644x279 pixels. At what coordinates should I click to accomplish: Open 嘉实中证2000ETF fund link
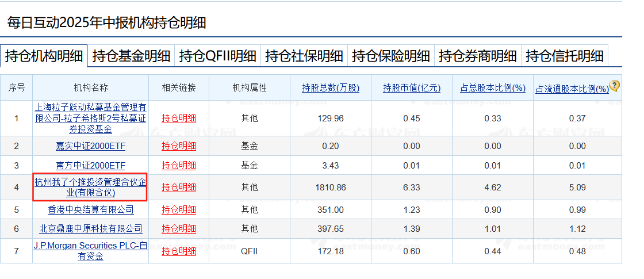(x=91, y=146)
